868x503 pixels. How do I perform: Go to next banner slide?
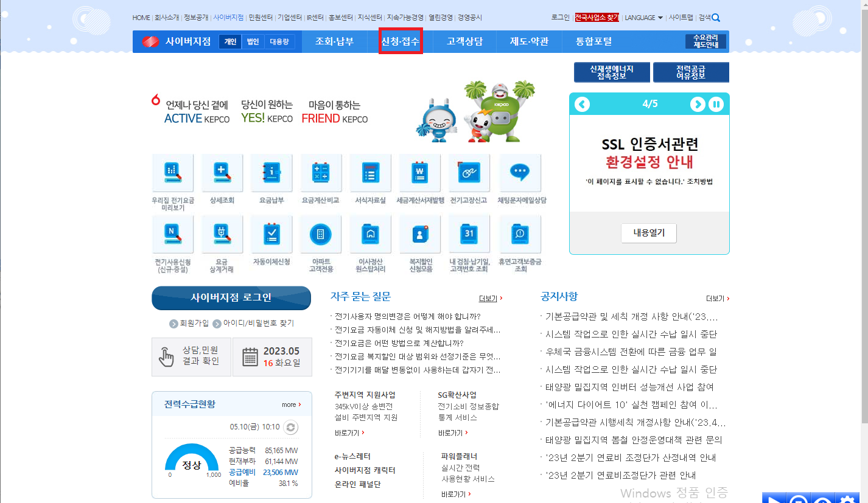[x=698, y=104]
